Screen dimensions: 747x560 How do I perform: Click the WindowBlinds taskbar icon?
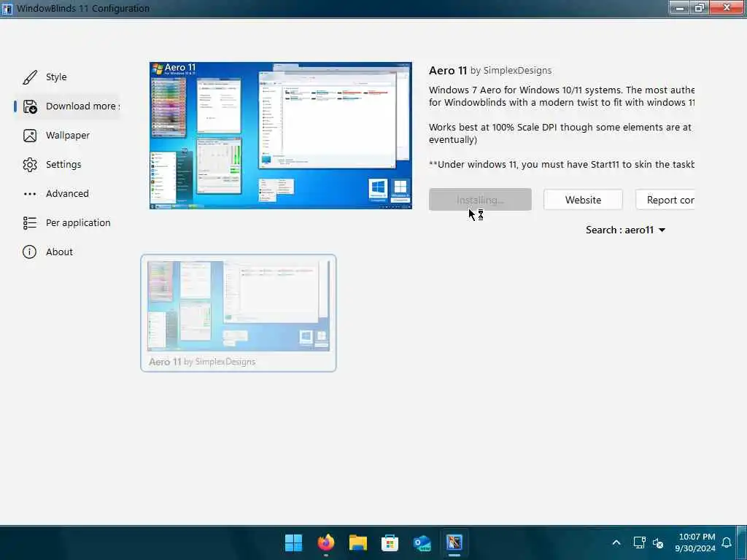tap(454, 542)
